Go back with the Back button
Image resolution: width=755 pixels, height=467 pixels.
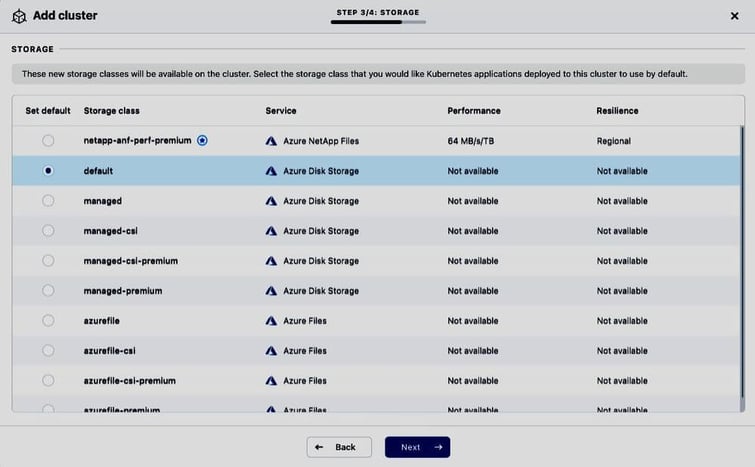339,447
